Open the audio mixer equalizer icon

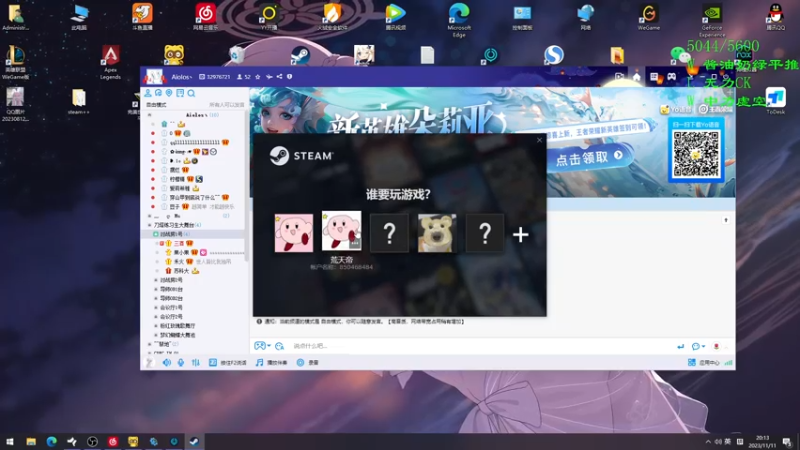point(195,362)
